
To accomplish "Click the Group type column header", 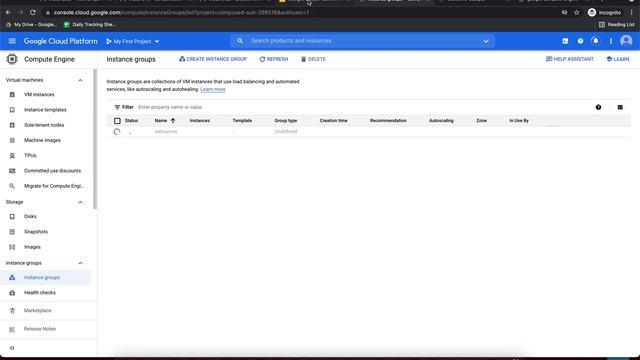I will coord(286,121).
